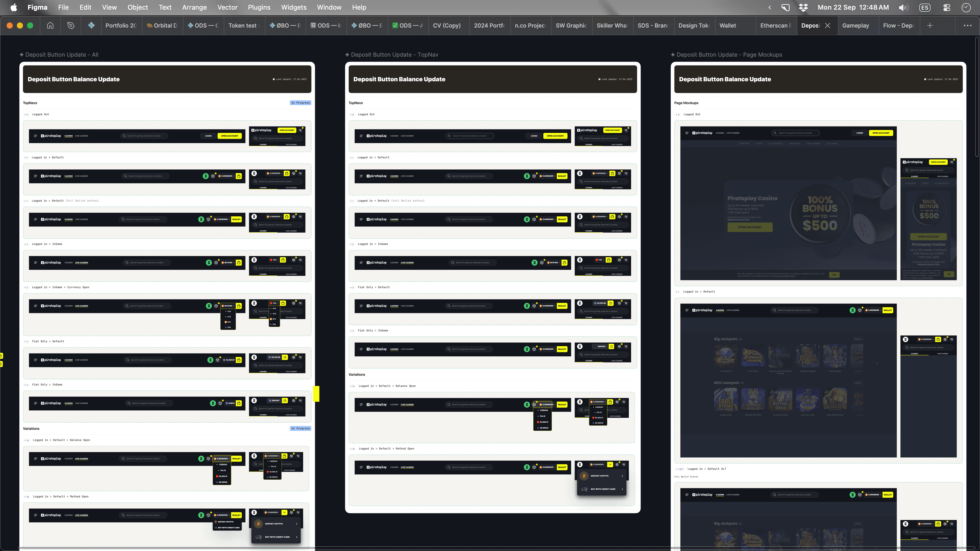Click the clock icon in the menu bar
980x551 pixels.
[966, 7]
